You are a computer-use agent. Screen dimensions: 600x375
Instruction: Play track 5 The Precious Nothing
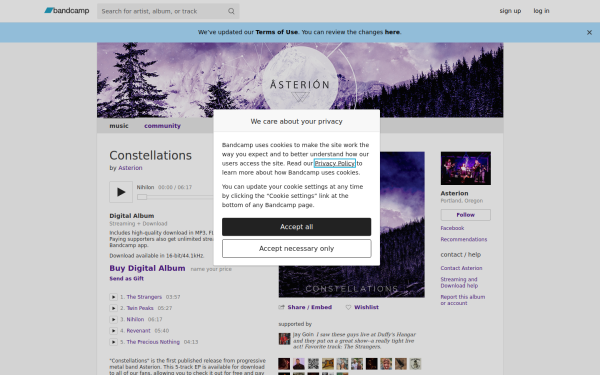pyautogui.click(x=113, y=342)
